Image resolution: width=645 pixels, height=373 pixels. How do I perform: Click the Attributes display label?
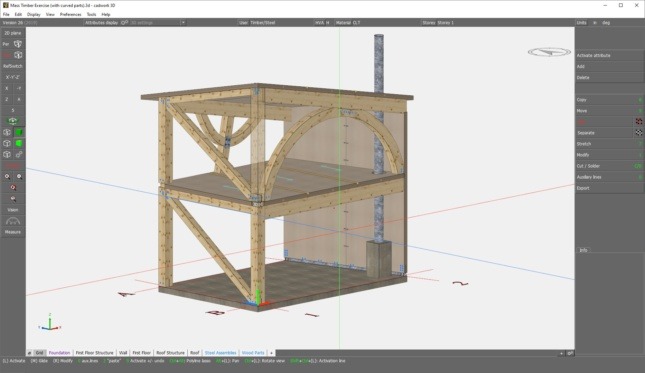coord(102,23)
